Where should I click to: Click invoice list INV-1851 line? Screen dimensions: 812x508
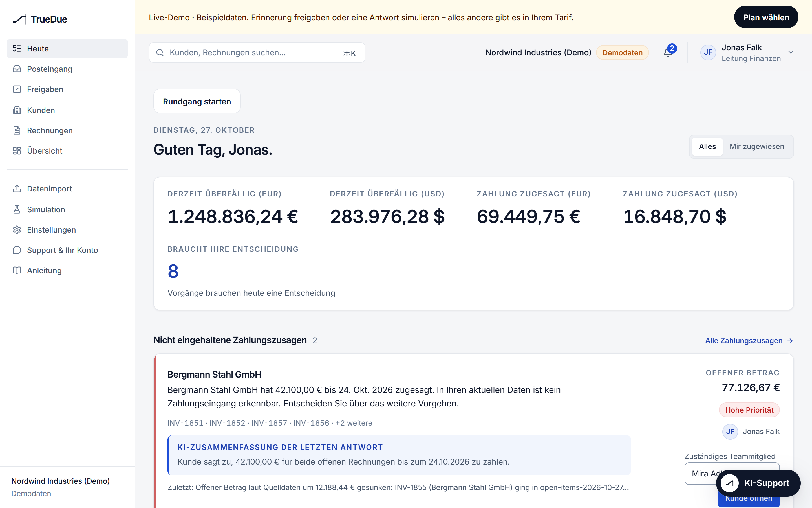tap(270, 423)
